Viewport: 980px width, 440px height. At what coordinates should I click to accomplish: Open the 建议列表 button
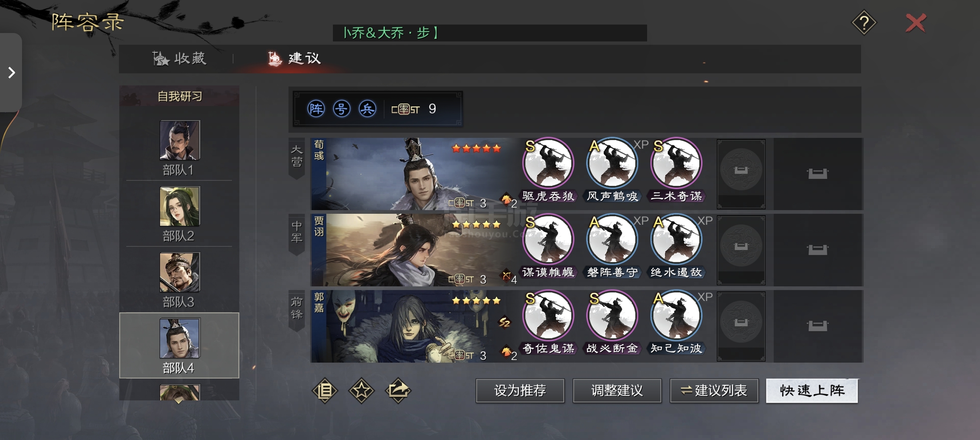(x=714, y=390)
